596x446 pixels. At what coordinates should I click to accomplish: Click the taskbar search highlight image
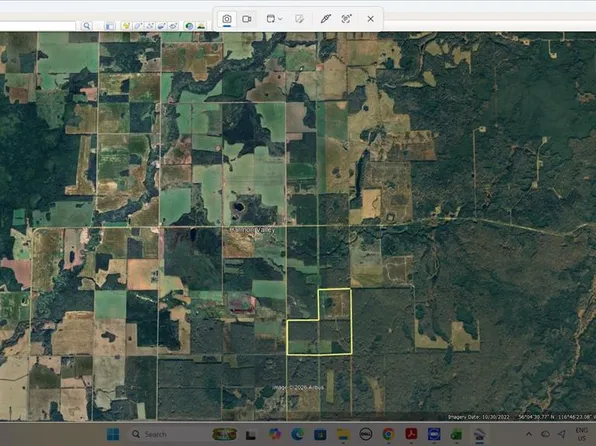[x=225, y=434]
